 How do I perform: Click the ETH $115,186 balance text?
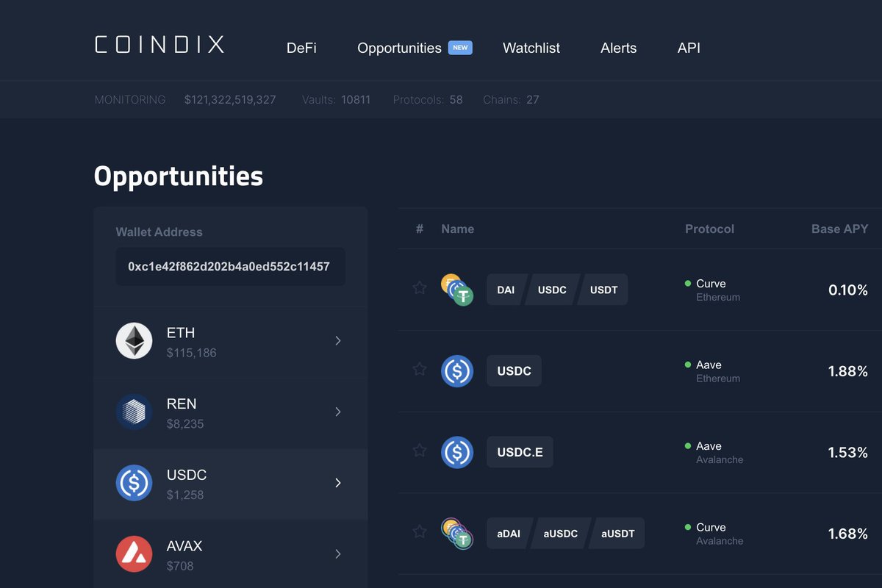pos(192,353)
